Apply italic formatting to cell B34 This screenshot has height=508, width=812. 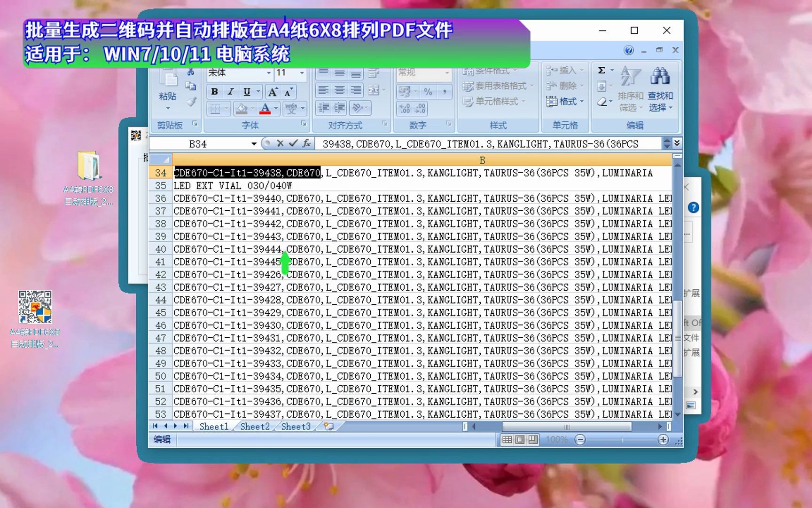click(231, 92)
